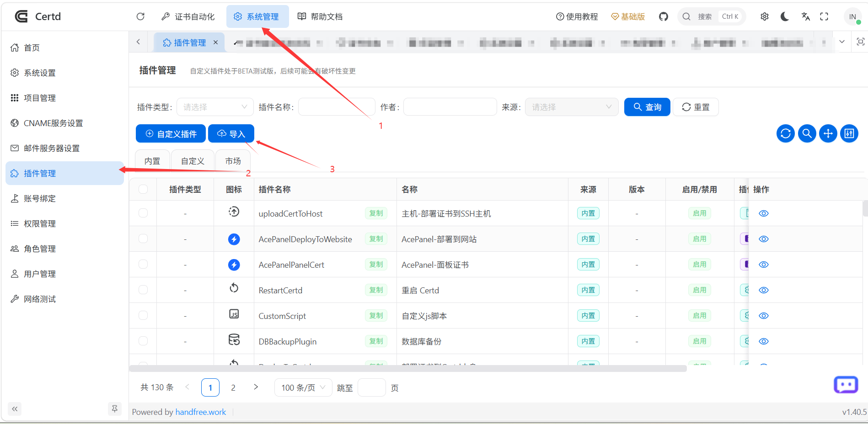Viewport: 868px width, 424px height.
Task: Click the 跳至 page jump input
Action: [x=372, y=387]
